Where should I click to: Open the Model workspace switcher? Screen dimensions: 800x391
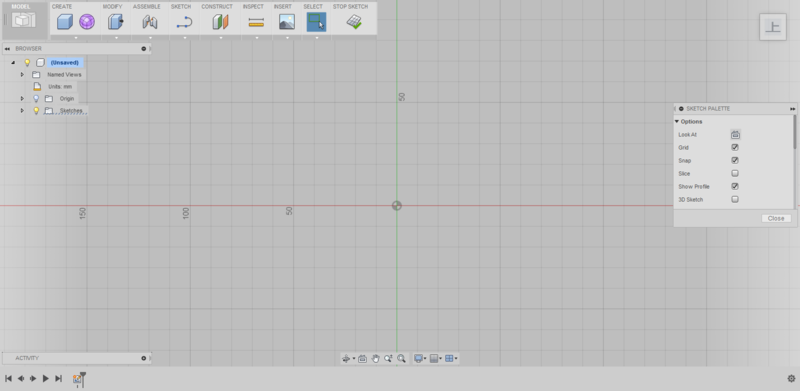(24, 20)
